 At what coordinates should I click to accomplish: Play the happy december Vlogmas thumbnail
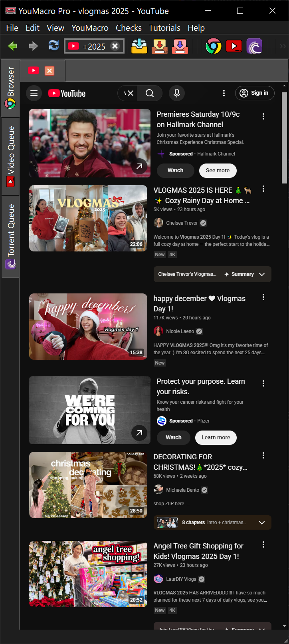[x=88, y=327]
